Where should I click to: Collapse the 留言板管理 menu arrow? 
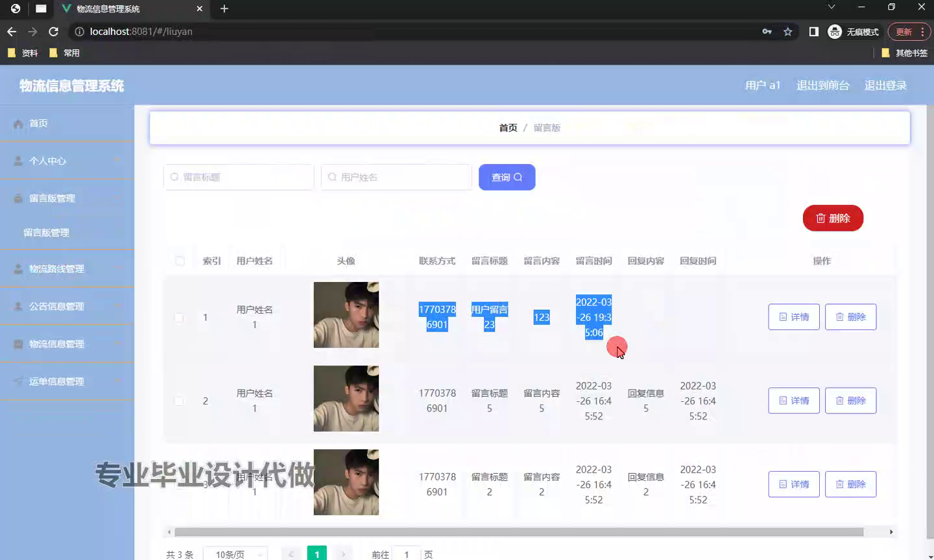tap(117, 198)
